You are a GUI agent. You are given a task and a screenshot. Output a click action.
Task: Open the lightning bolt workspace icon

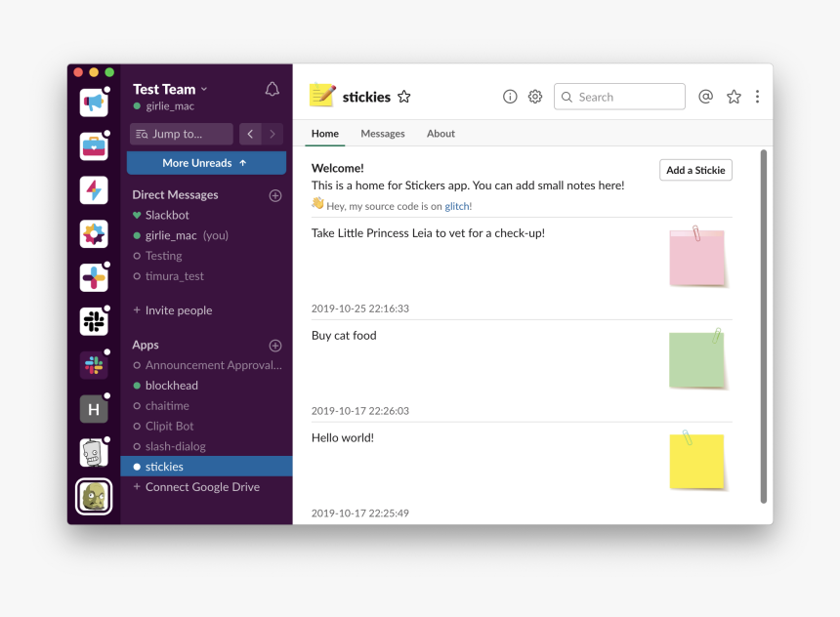[x=94, y=190]
